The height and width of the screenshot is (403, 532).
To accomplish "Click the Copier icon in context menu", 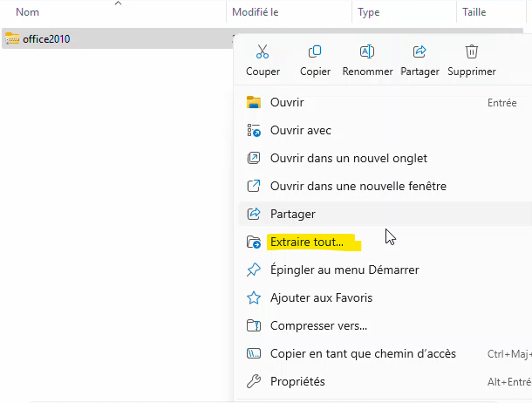I will tap(315, 51).
